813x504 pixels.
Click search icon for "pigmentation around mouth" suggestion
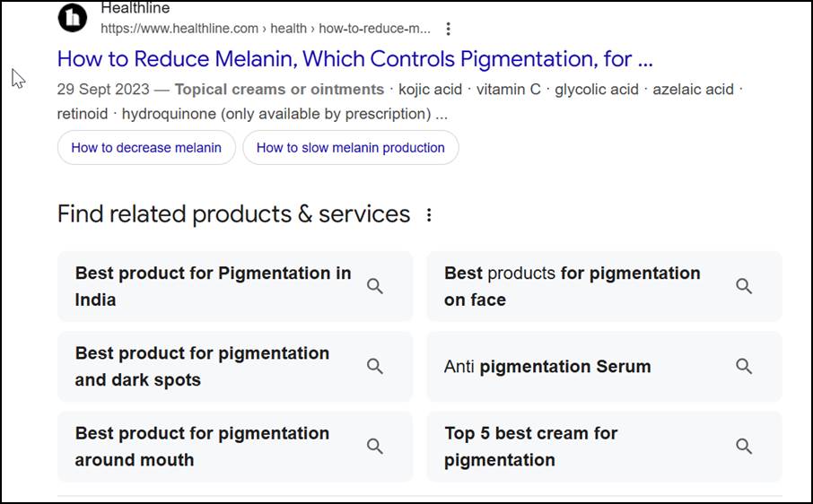click(x=375, y=446)
